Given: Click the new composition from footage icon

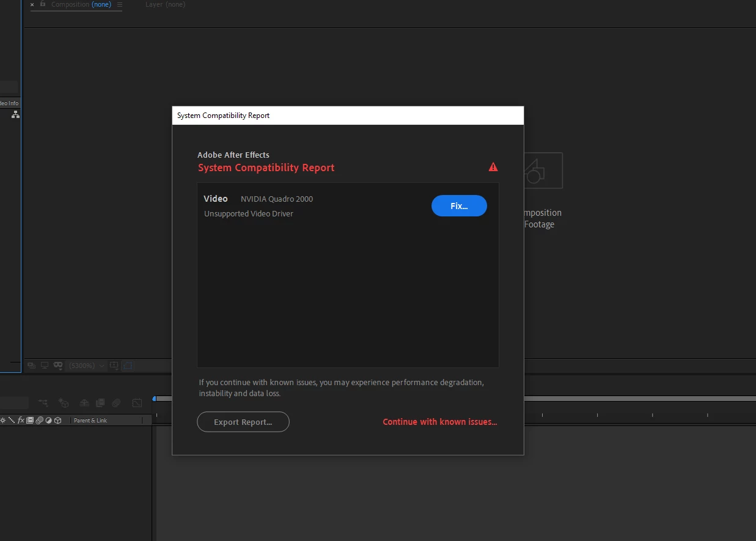Looking at the screenshot, I should (543, 171).
